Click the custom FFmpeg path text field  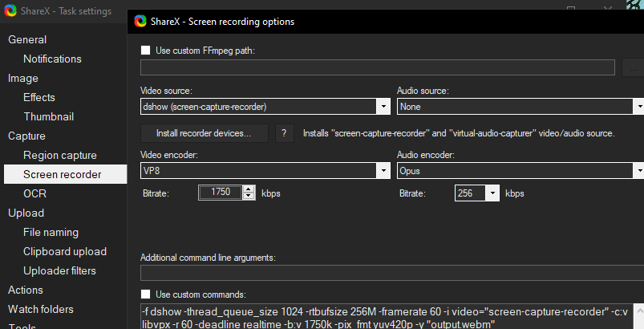pyautogui.click(x=378, y=67)
